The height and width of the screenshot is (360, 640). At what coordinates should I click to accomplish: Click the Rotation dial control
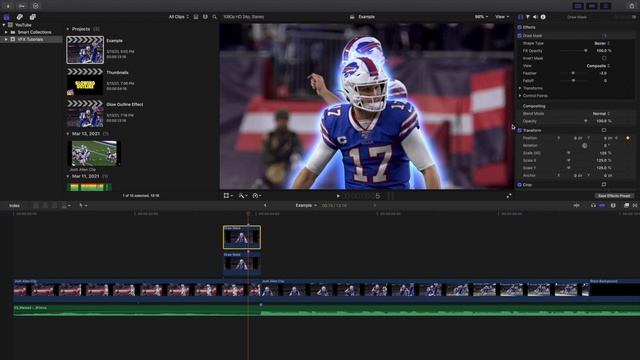click(584, 145)
